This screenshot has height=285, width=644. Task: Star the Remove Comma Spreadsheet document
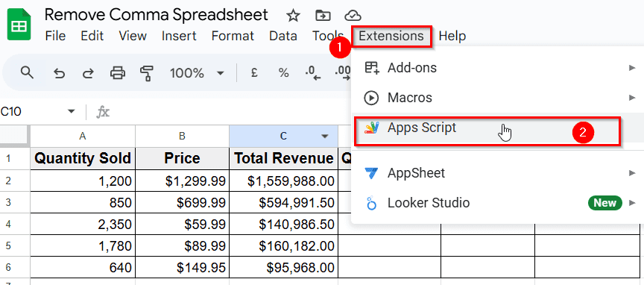point(293,16)
